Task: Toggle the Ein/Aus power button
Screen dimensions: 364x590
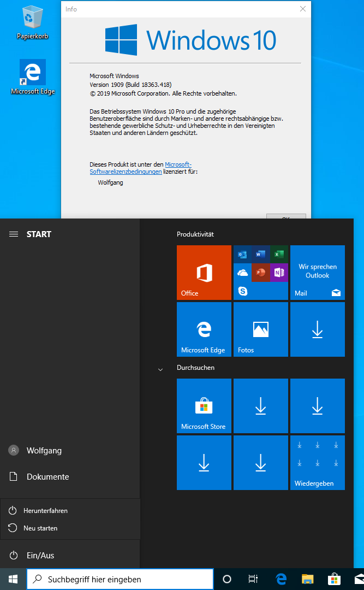Action: (70, 556)
